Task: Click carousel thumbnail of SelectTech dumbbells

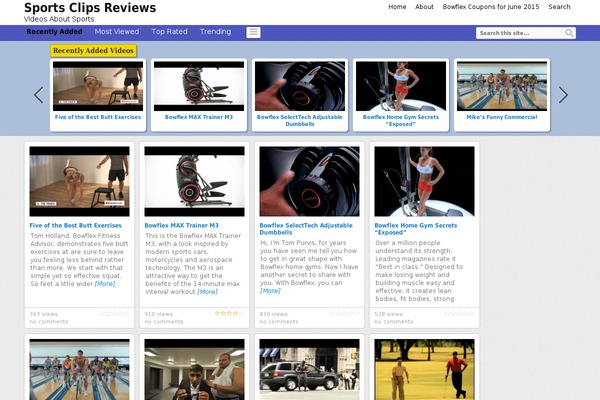Action: tap(300, 86)
